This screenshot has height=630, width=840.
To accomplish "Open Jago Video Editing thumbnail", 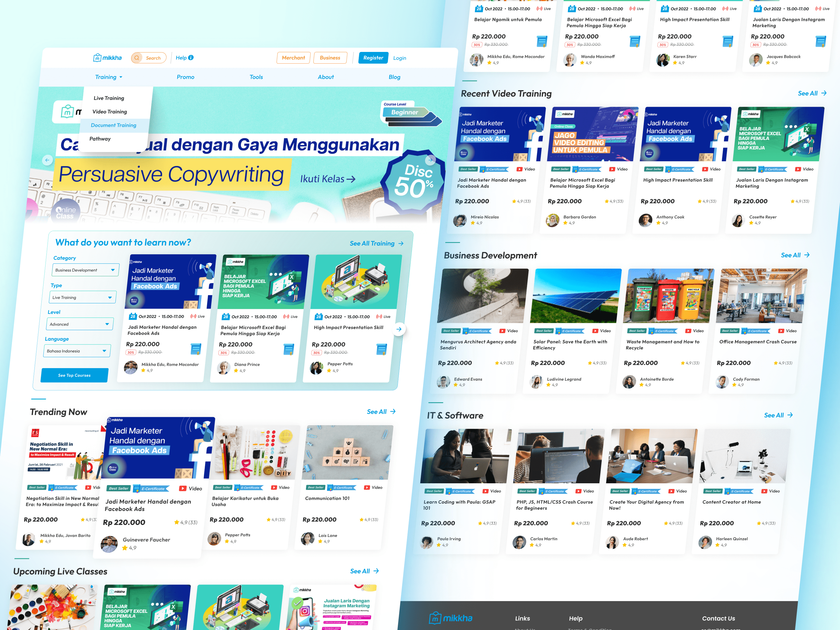I will pyautogui.click(x=593, y=134).
